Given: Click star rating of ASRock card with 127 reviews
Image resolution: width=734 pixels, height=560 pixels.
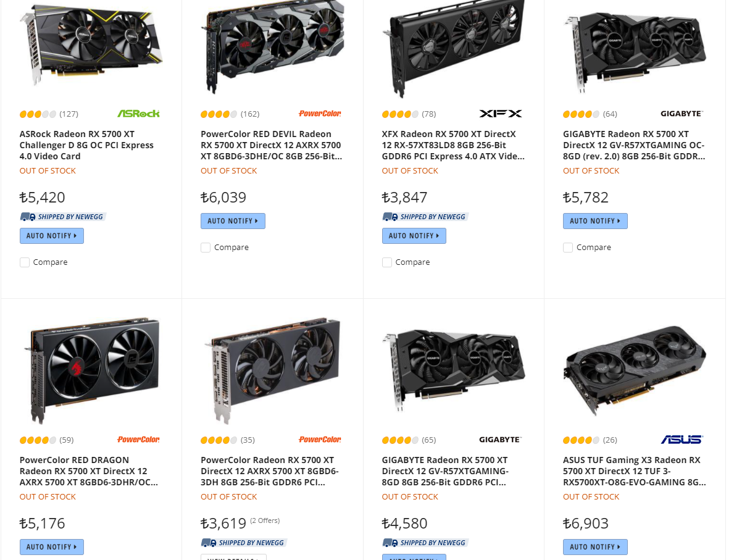Looking at the screenshot, I should (38, 114).
